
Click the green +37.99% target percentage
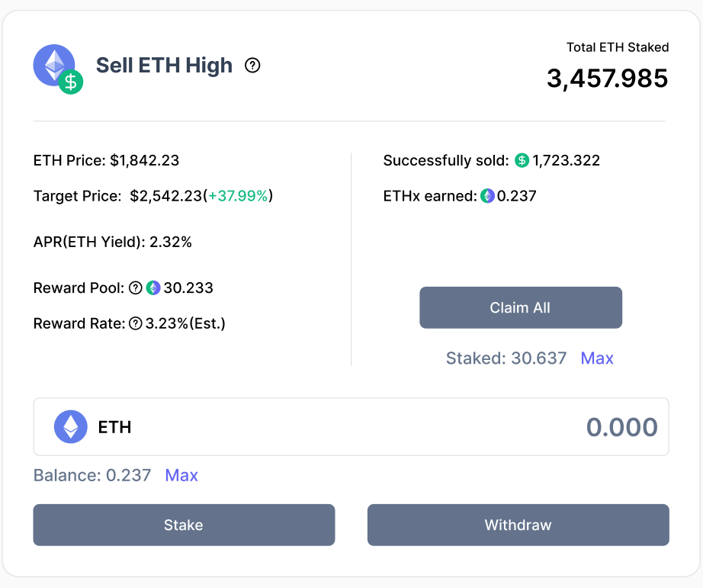(x=239, y=196)
